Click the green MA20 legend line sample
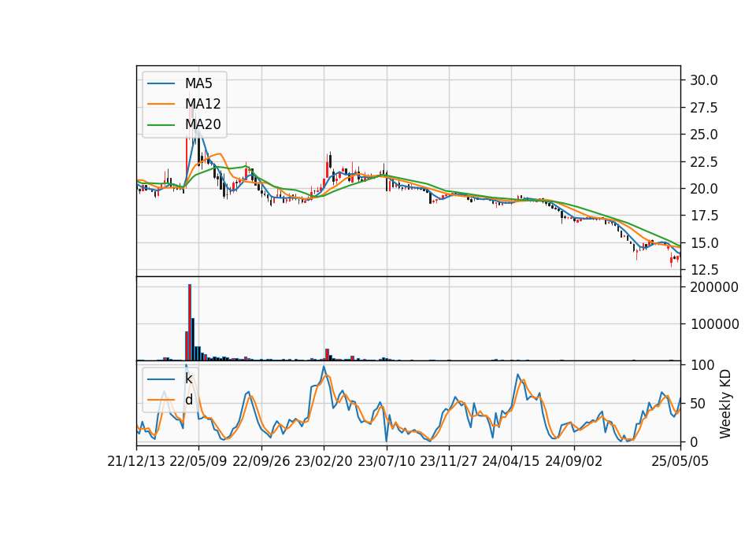 (161, 124)
